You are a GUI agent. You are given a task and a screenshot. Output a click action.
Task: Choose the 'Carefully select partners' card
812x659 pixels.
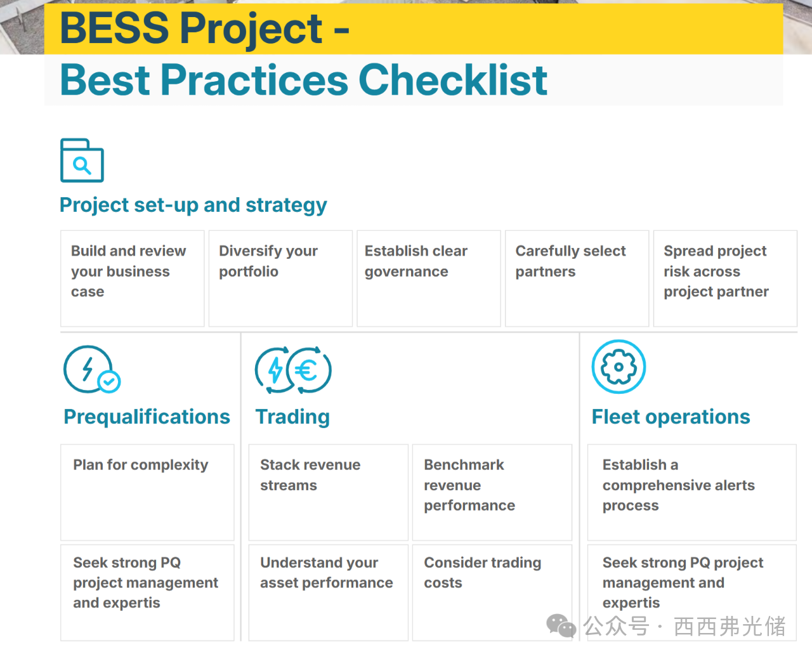click(x=577, y=278)
